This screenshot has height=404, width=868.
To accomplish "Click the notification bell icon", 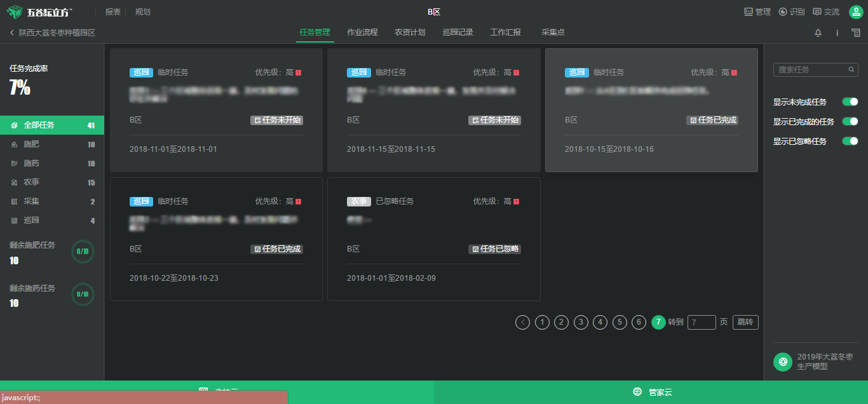I will click(x=818, y=33).
